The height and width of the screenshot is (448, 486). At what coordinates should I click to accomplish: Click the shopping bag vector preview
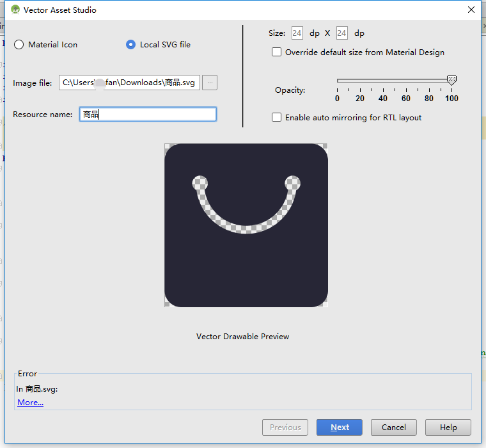pos(246,225)
